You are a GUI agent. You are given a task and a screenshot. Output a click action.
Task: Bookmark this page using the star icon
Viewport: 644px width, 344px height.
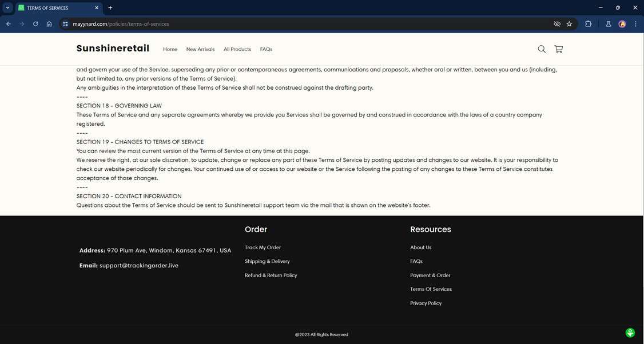click(x=569, y=23)
